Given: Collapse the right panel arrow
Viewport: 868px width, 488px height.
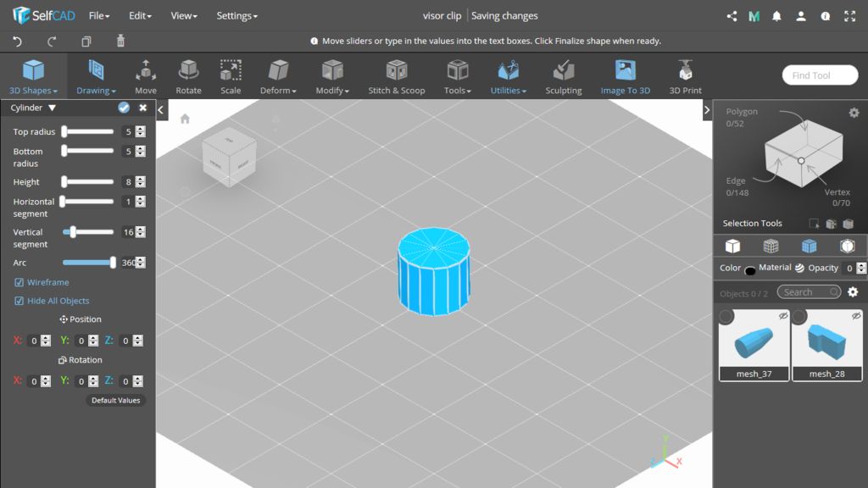Looking at the screenshot, I should [x=706, y=109].
